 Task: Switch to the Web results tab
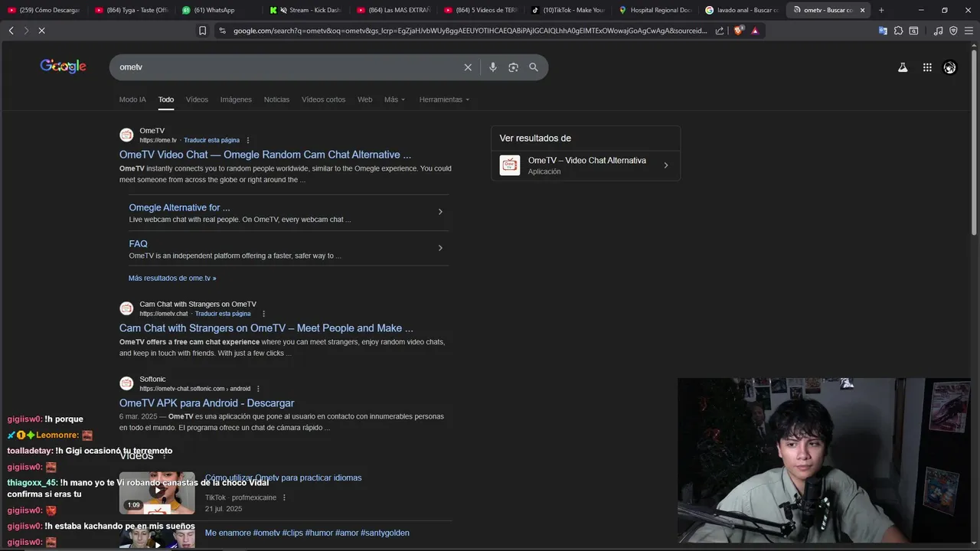365,99
